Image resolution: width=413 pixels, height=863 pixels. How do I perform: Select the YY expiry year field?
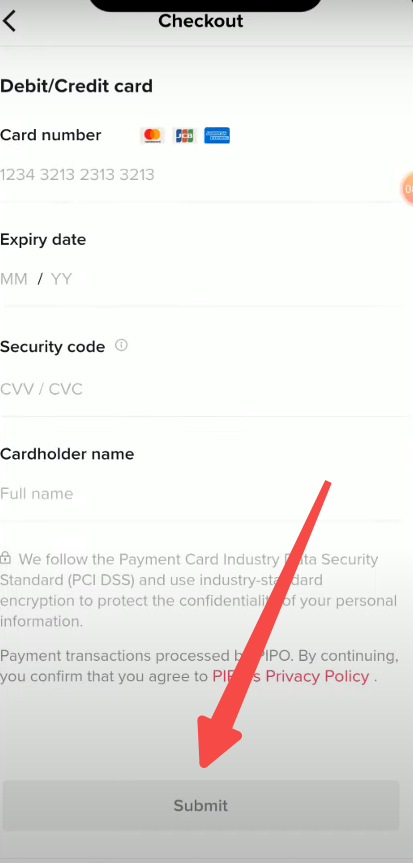click(61, 279)
